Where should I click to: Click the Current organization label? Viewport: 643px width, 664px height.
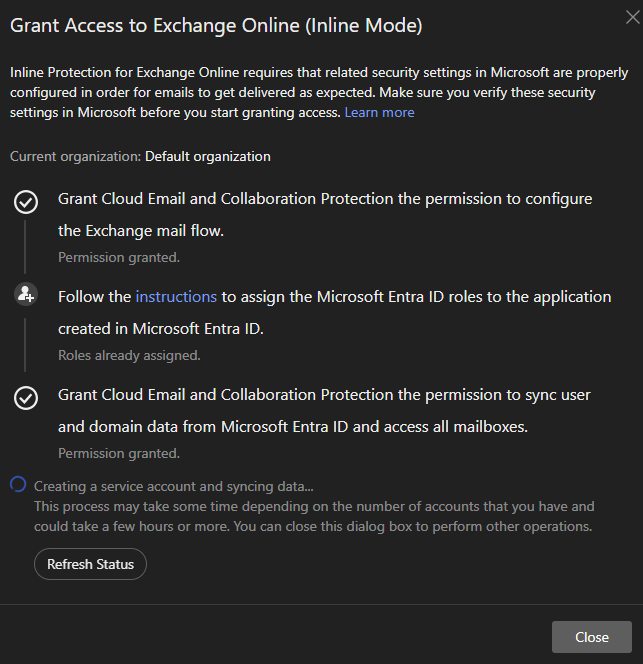click(x=75, y=156)
